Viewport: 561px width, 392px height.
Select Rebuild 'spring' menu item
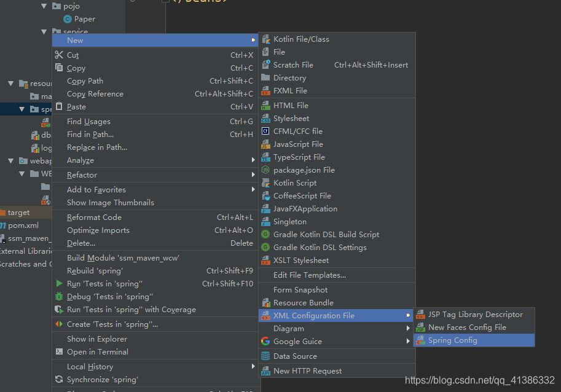155,271
